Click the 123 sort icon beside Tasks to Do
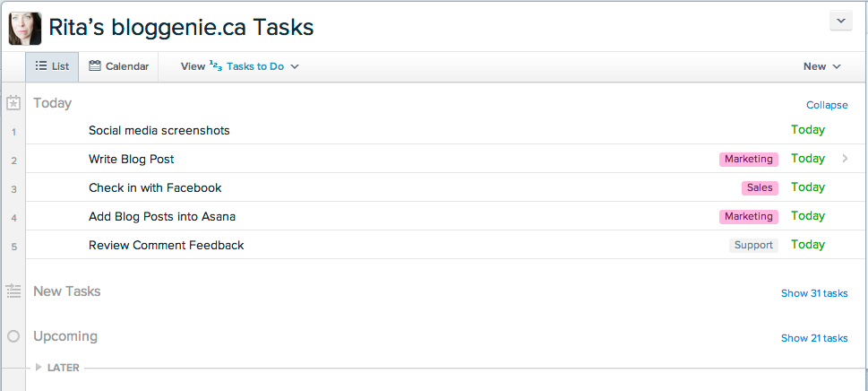The height and width of the screenshot is (391, 868). click(x=216, y=65)
